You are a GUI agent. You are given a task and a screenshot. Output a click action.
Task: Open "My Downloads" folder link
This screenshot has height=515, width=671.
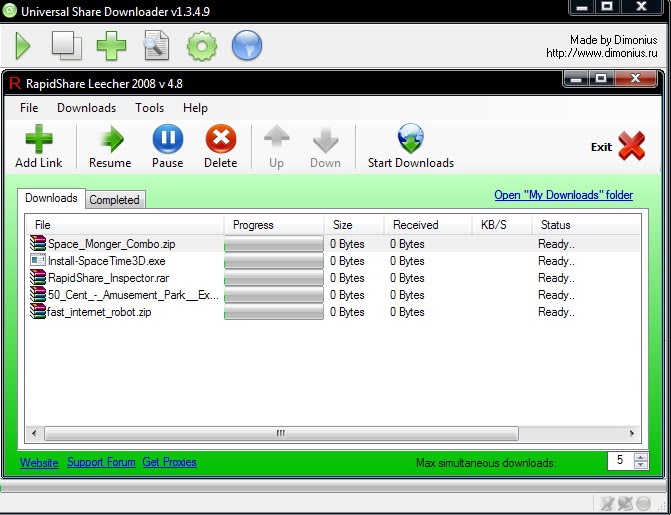click(x=563, y=195)
